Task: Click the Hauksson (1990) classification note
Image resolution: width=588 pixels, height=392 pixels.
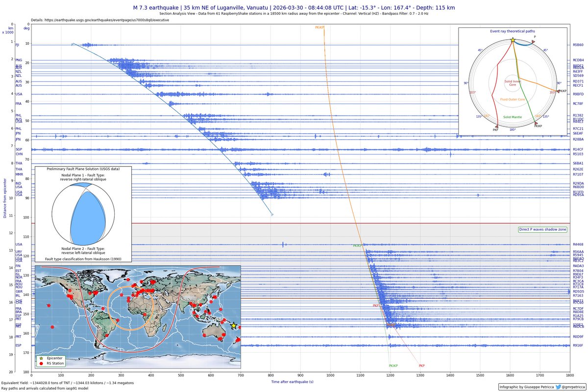Action: point(83,258)
